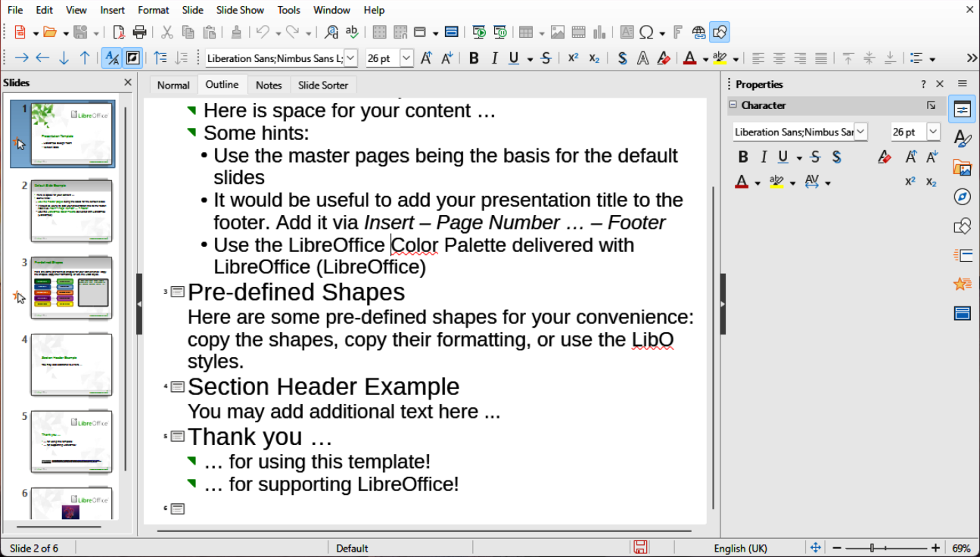Image resolution: width=980 pixels, height=557 pixels.
Task: Expand the font name dropdown in Character panel
Action: 860,132
